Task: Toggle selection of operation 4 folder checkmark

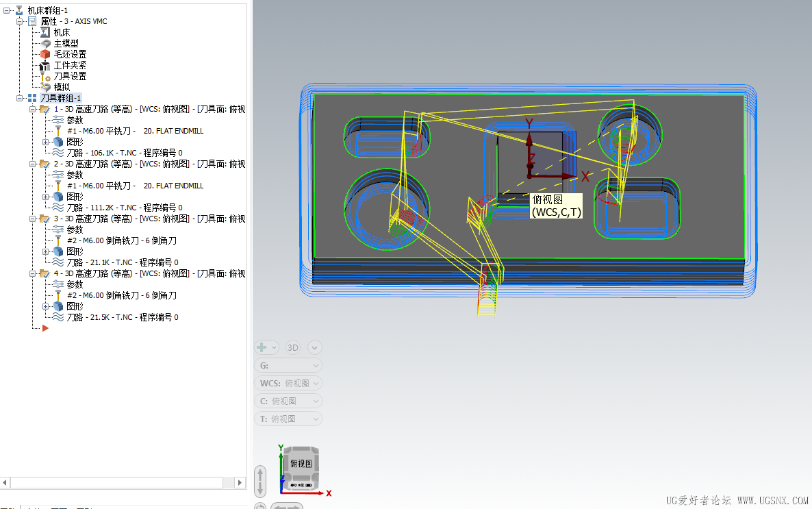Action: pos(45,273)
